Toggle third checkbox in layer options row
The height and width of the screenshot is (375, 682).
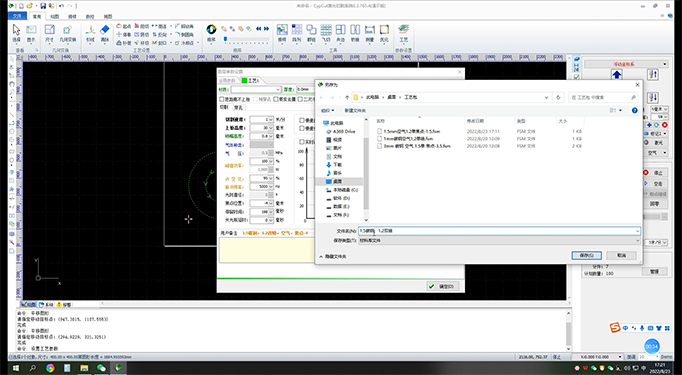coord(276,99)
